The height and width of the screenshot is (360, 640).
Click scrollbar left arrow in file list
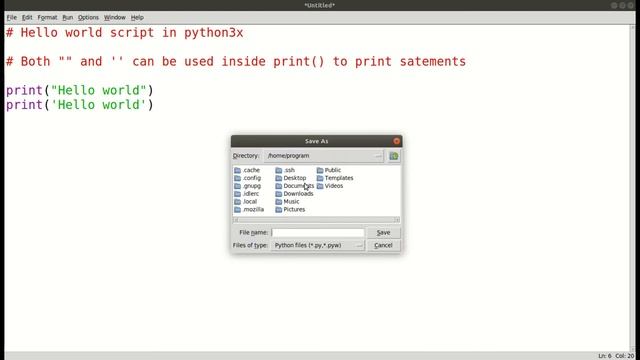point(236,220)
